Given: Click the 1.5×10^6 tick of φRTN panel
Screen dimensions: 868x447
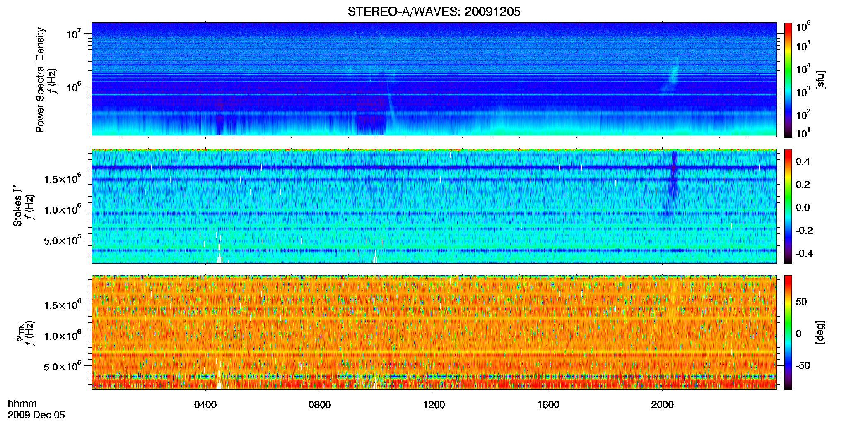Looking at the screenshot, I should [x=63, y=305].
